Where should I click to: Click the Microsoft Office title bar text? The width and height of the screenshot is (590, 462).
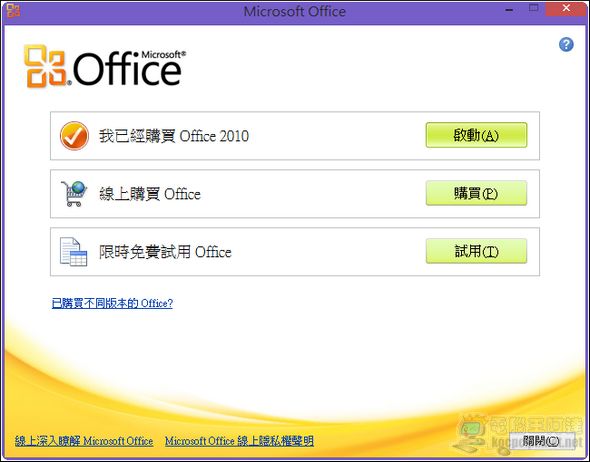pyautogui.click(x=295, y=11)
